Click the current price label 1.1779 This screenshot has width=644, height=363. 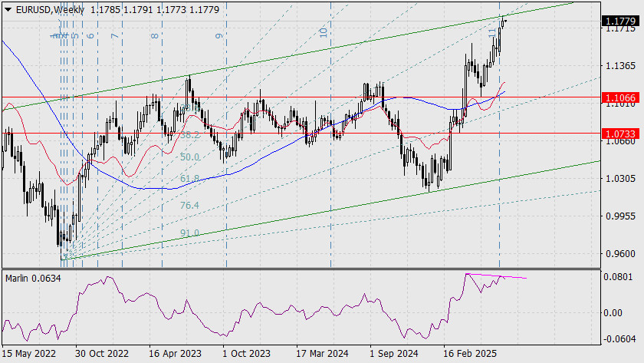click(x=620, y=21)
